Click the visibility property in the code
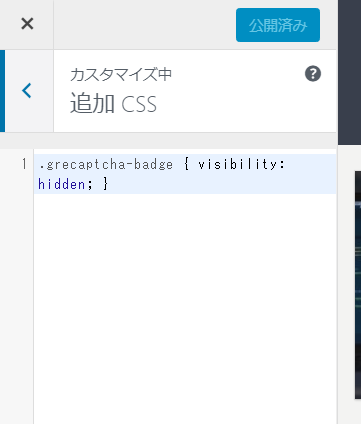The height and width of the screenshot is (424, 361). 238,164
